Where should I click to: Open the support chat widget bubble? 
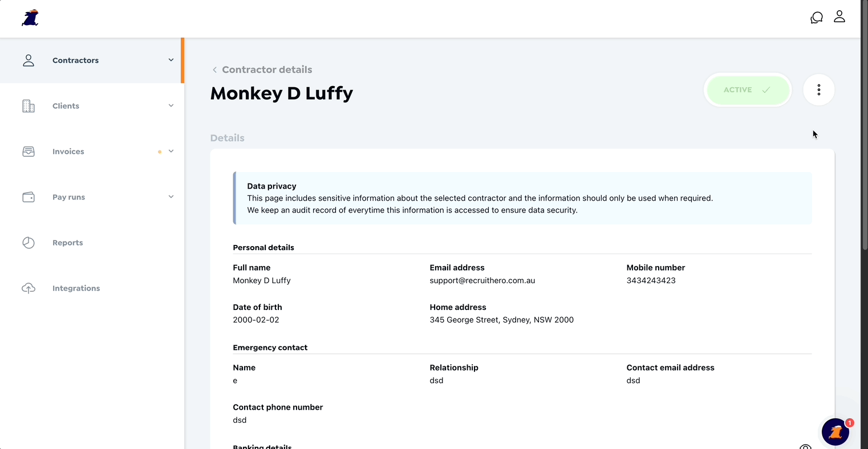(x=836, y=432)
